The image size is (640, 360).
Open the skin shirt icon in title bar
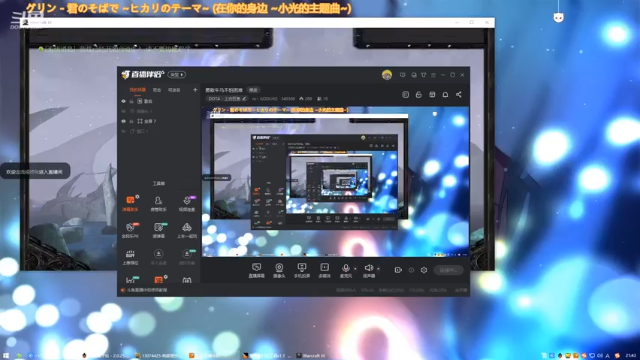(424, 75)
